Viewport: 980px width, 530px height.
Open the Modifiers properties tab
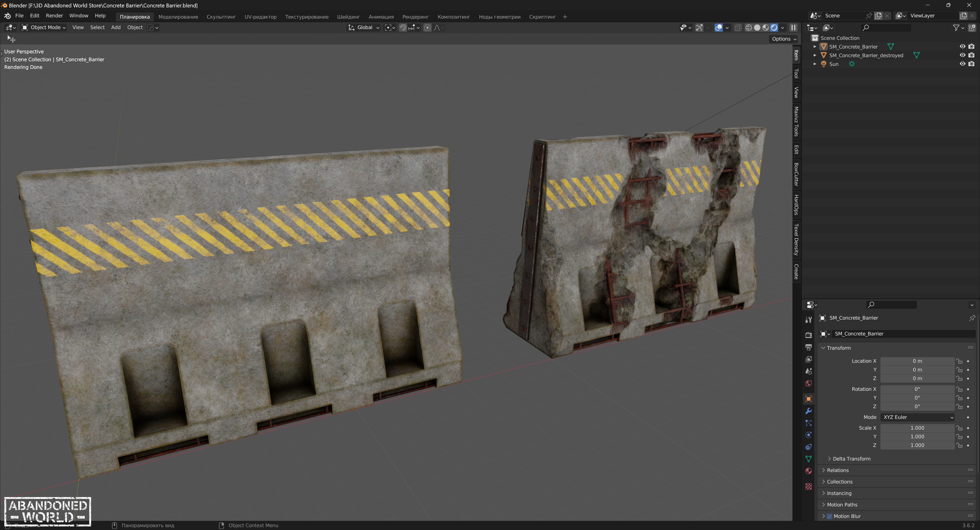(808, 411)
